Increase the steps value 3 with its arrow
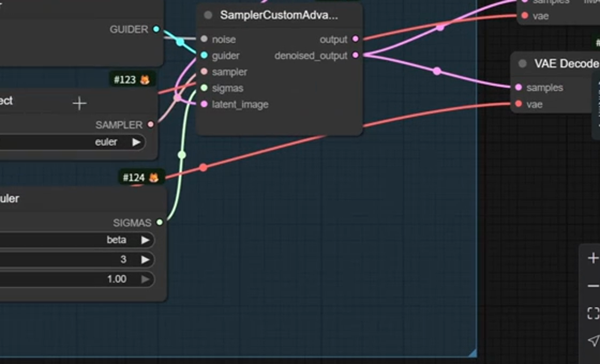 pyautogui.click(x=145, y=259)
